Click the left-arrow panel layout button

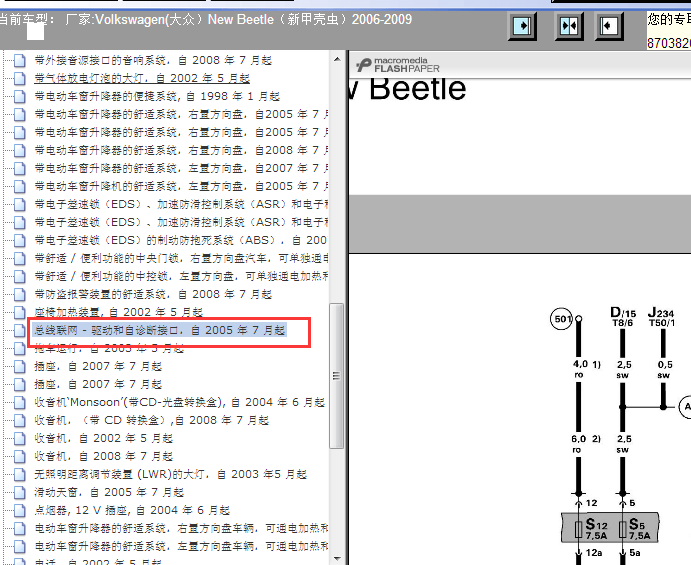pos(609,26)
